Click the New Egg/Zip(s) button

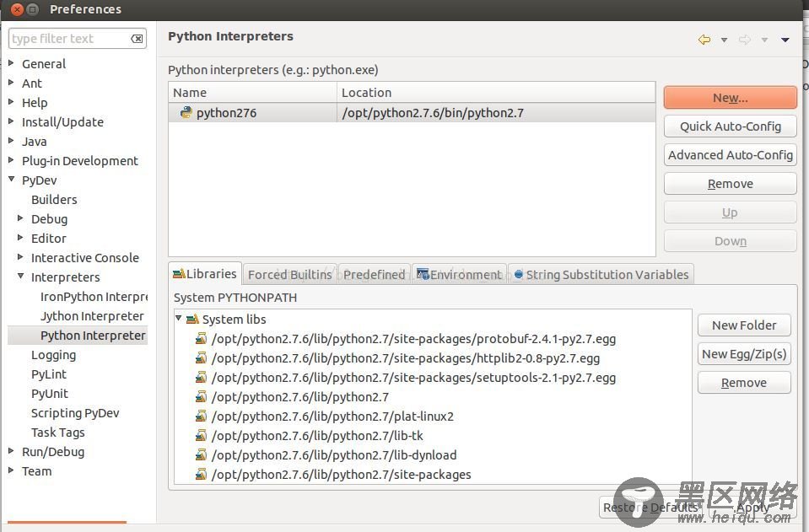(744, 354)
